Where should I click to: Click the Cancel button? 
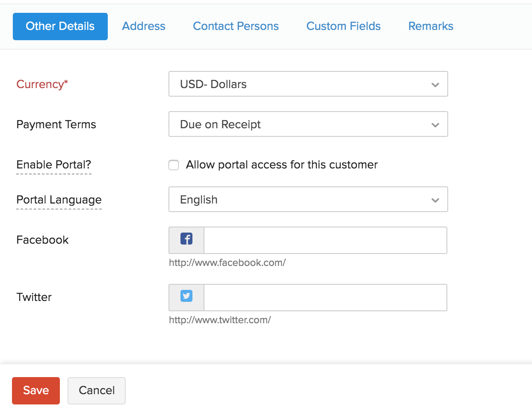click(x=97, y=390)
